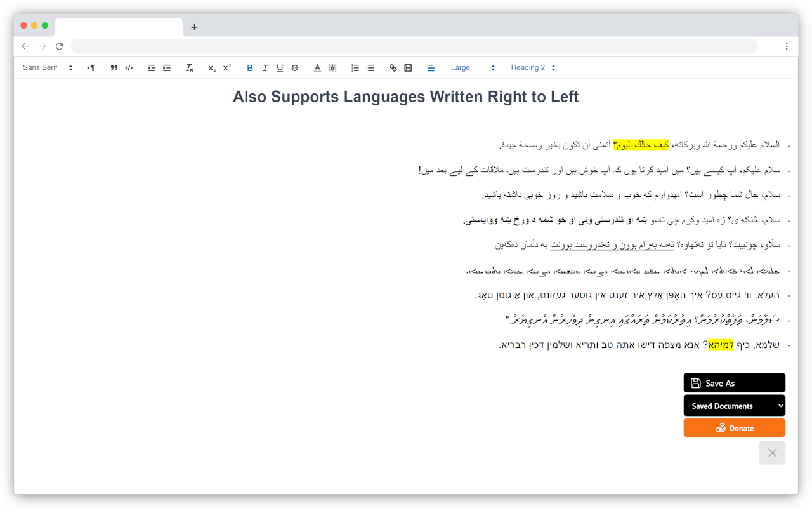Image resolution: width=812 pixels, height=508 pixels.
Task: Open the Heading 2 style menu
Action: coord(533,67)
